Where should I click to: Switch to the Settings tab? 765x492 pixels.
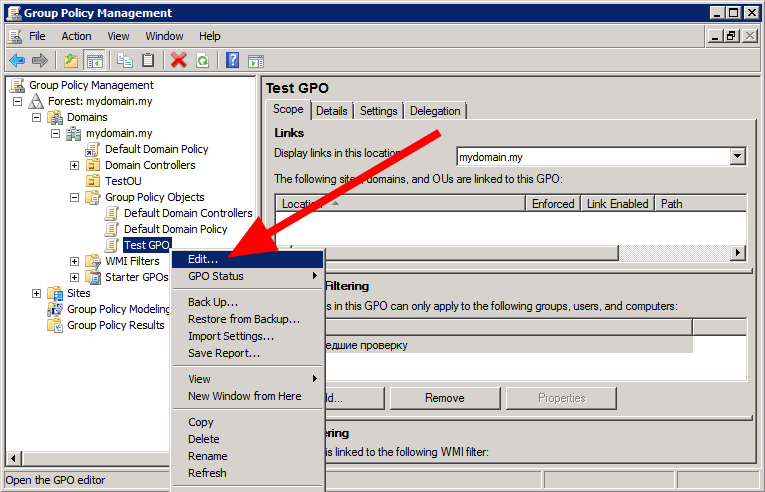coord(378,111)
